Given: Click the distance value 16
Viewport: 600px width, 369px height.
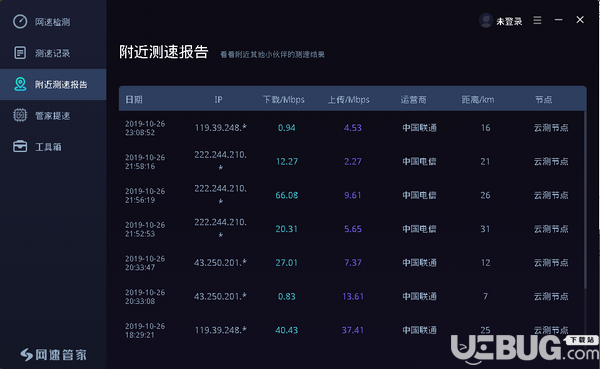Looking at the screenshot, I should pyautogui.click(x=486, y=128).
